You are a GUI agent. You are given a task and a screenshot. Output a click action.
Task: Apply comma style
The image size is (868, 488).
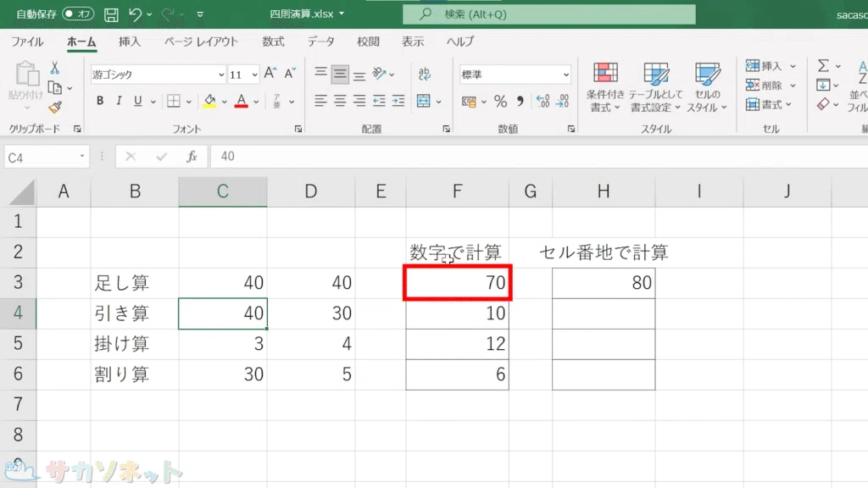pos(520,102)
